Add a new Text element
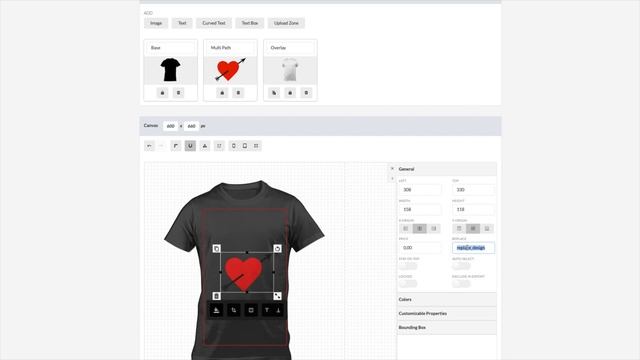 click(x=182, y=23)
